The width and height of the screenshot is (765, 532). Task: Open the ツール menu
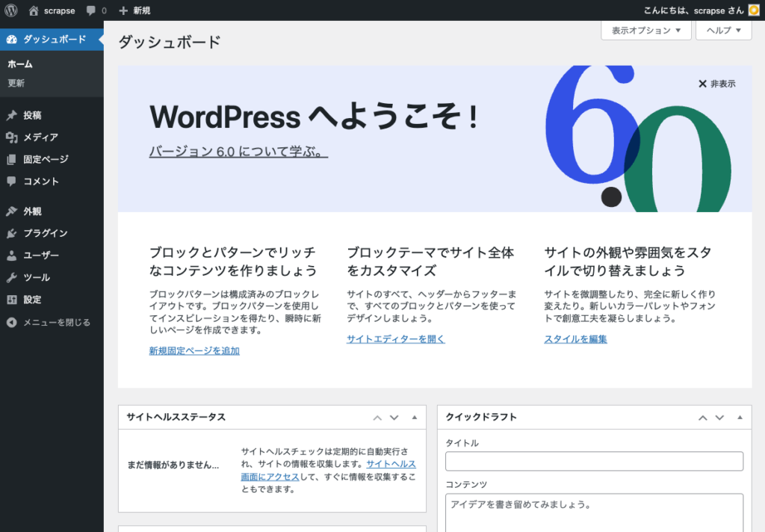pyautogui.click(x=52, y=277)
